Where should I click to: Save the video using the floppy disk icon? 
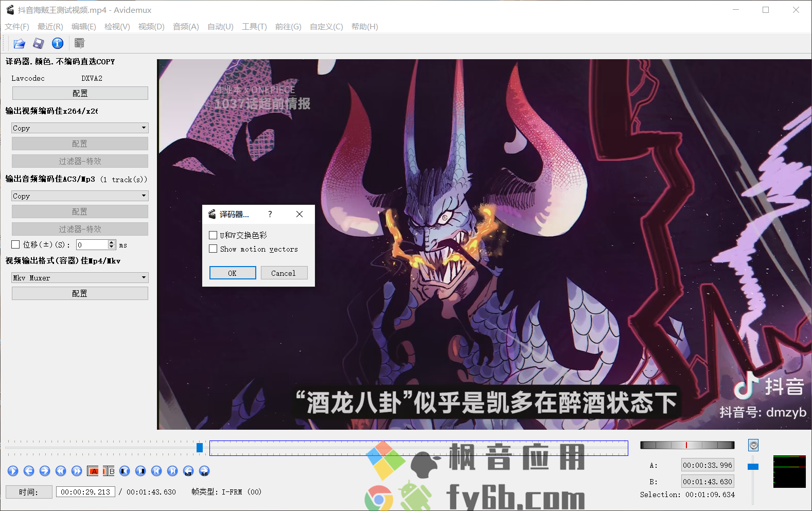click(x=39, y=44)
